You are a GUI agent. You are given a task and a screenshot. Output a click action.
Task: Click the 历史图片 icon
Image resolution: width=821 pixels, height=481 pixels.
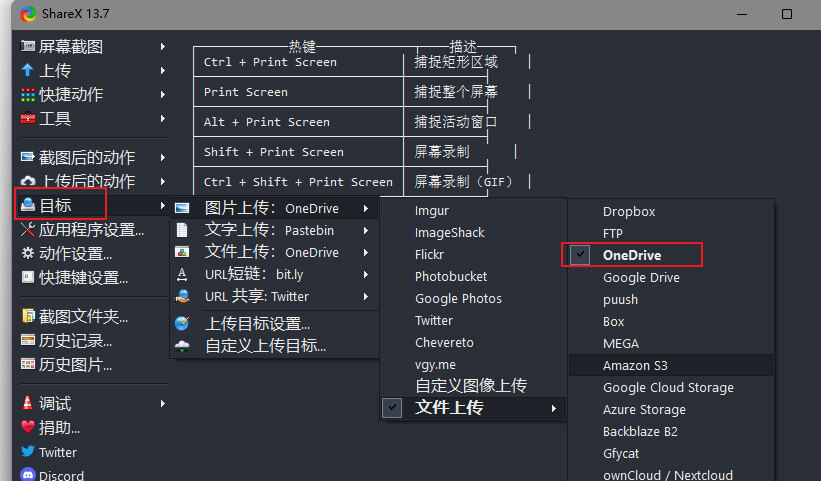tap(28, 364)
